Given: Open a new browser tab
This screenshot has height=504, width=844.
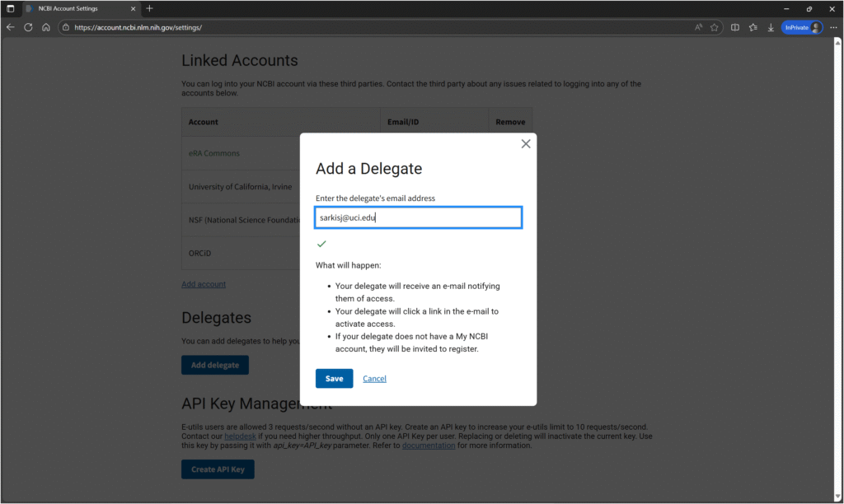Looking at the screenshot, I should pyautogui.click(x=149, y=8).
